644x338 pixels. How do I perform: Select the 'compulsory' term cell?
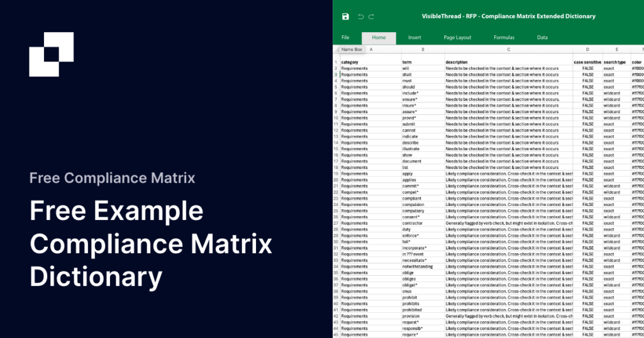423,211
